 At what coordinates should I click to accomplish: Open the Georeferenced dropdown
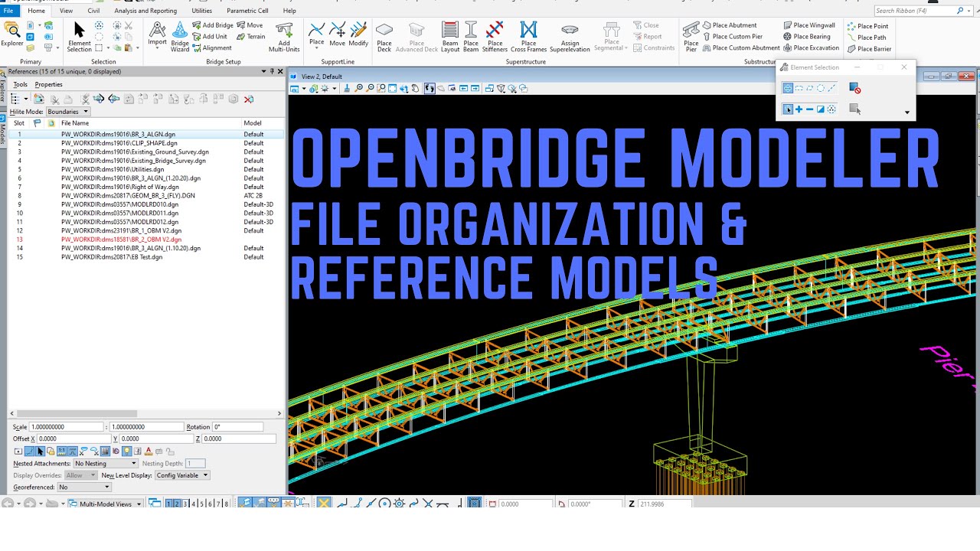point(84,487)
